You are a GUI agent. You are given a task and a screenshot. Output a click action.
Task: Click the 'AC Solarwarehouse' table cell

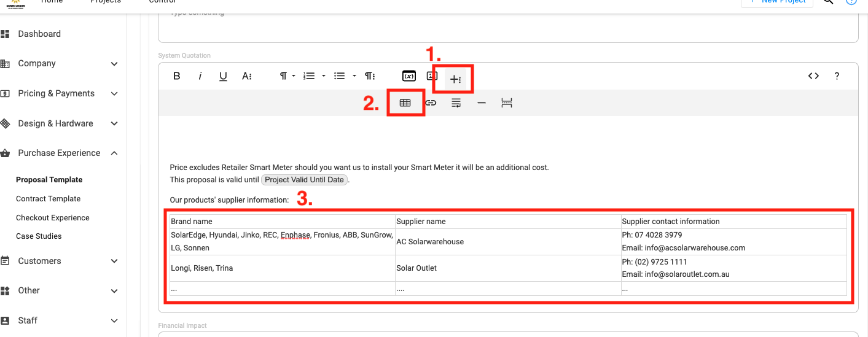[508, 242]
